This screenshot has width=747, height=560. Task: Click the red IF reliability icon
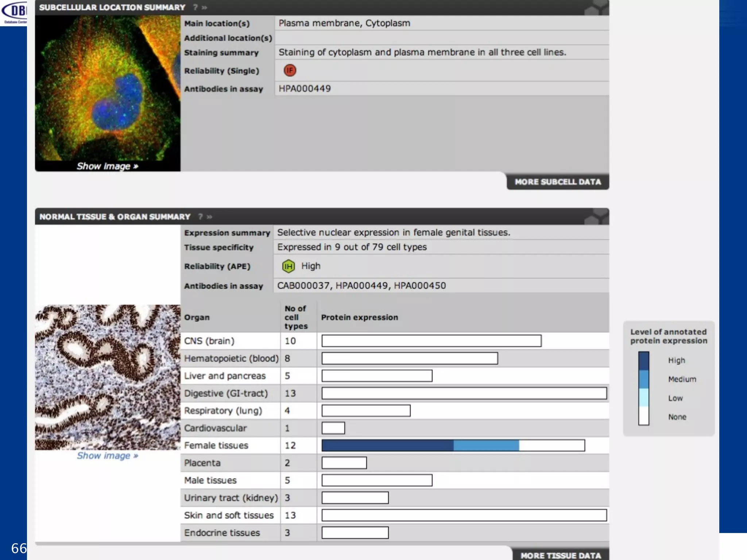[290, 70]
